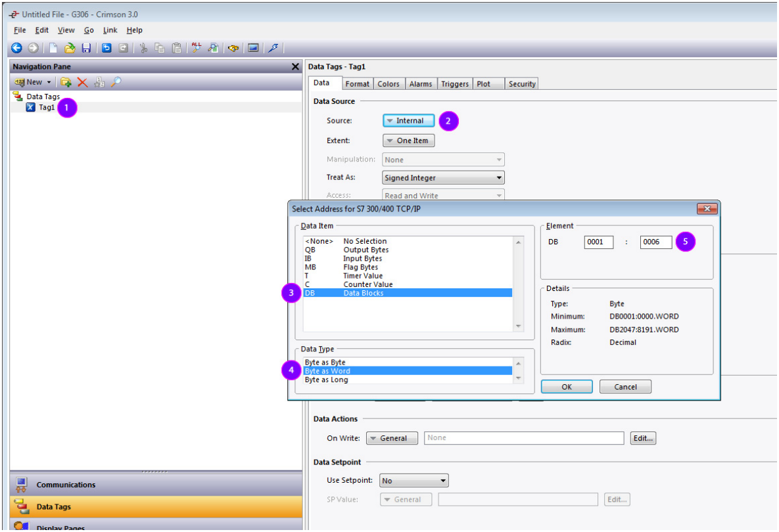Image resolution: width=779 pixels, height=532 pixels.
Task: Click the DB block number field 0001
Action: [598, 242]
